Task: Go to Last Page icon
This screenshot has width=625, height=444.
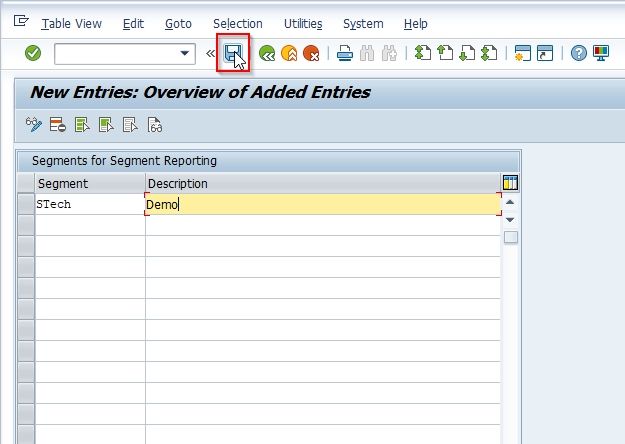Action: (x=489, y=53)
